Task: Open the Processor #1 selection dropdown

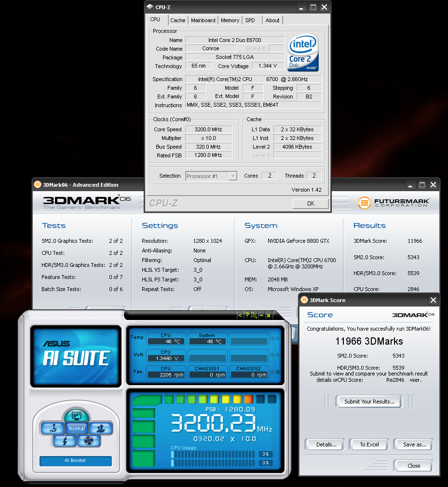Action: 212,176
